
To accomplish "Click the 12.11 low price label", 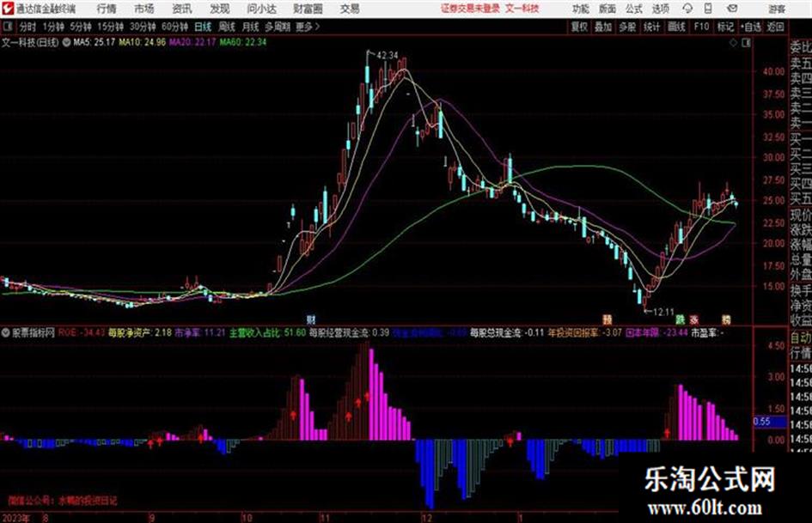I will (x=664, y=313).
